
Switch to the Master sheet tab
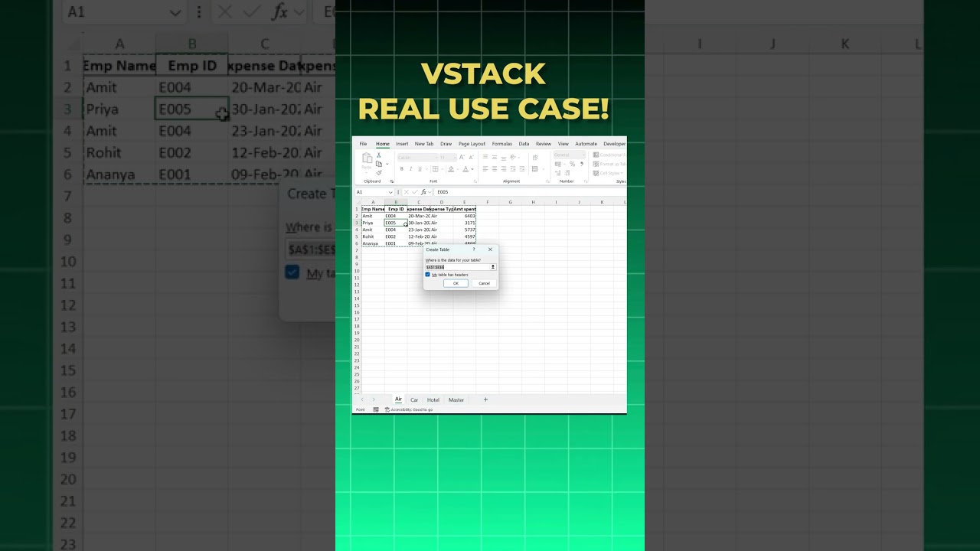[x=456, y=399]
